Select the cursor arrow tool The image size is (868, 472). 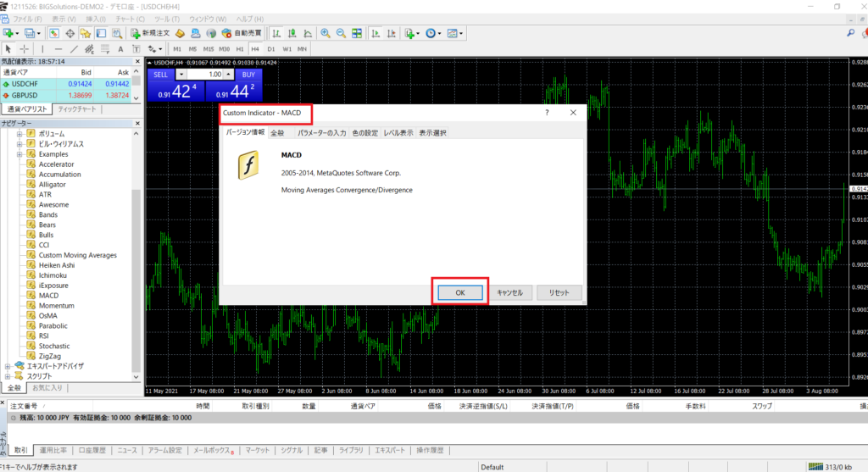[x=8, y=49]
